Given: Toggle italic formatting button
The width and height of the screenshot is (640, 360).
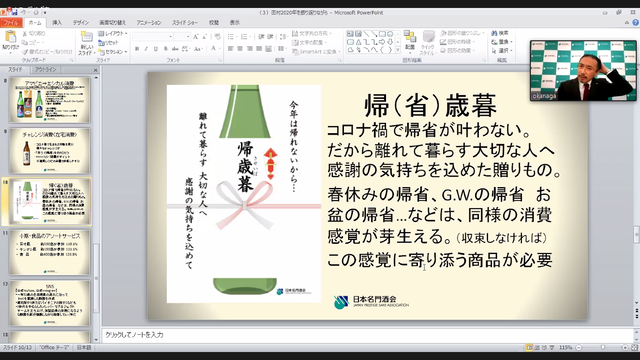Looking at the screenshot, I should pos(146,49).
